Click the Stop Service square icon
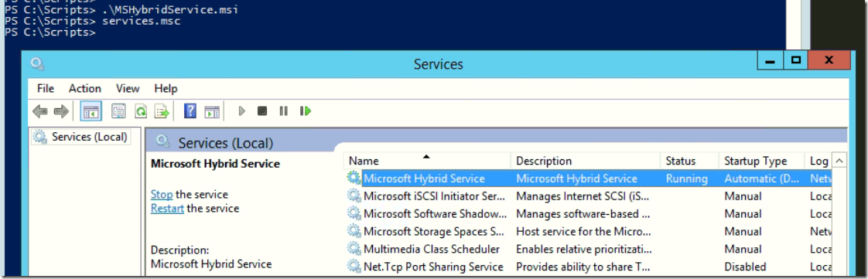 click(x=262, y=111)
